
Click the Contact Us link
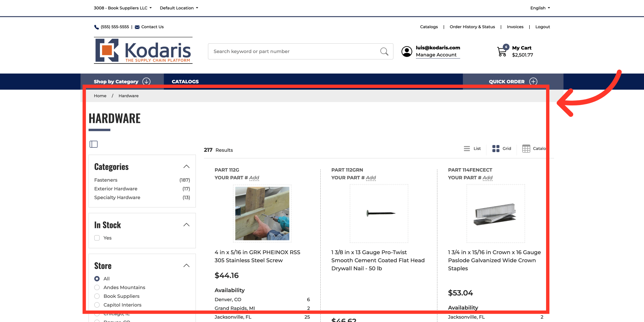[152, 27]
